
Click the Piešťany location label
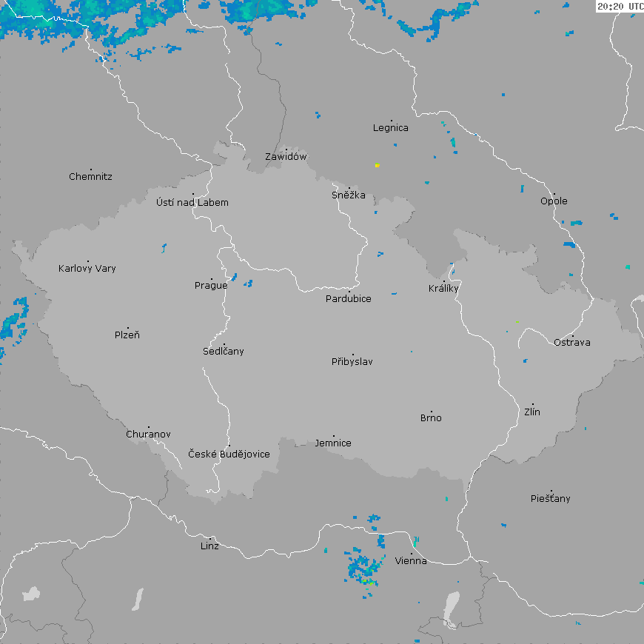tap(551, 499)
